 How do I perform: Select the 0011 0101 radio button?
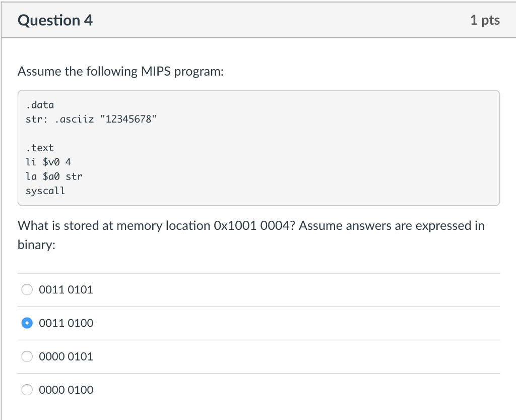click(x=27, y=290)
